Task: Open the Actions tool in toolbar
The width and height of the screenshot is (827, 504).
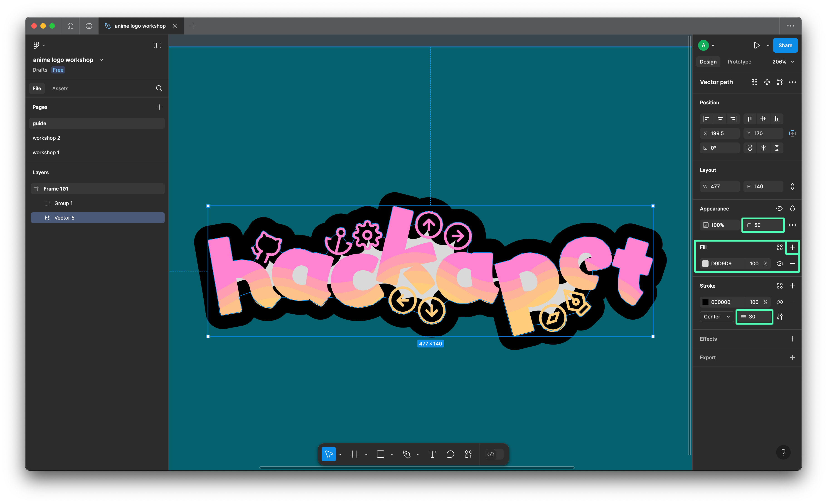Action: (x=468, y=454)
